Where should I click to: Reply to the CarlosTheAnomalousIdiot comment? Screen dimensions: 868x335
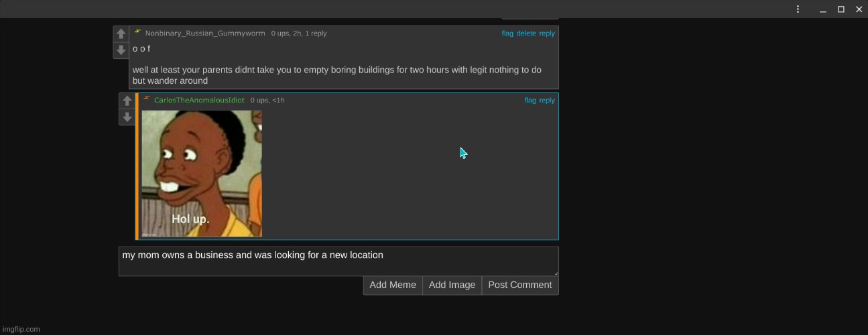tap(547, 100)
